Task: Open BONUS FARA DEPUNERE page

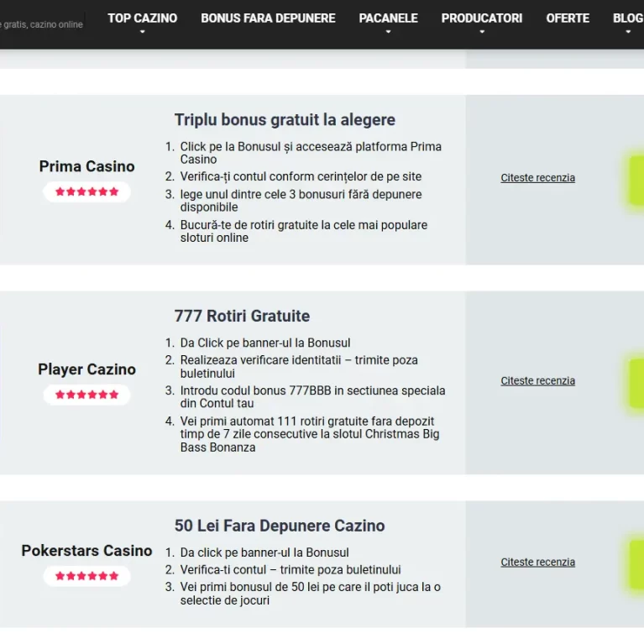Action: click(268, 18)
